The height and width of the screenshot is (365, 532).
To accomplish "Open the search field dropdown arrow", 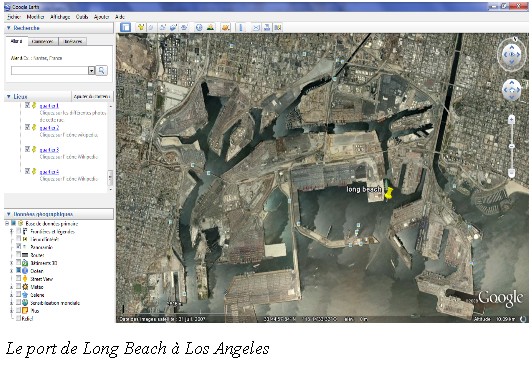I will click(91, 71).
